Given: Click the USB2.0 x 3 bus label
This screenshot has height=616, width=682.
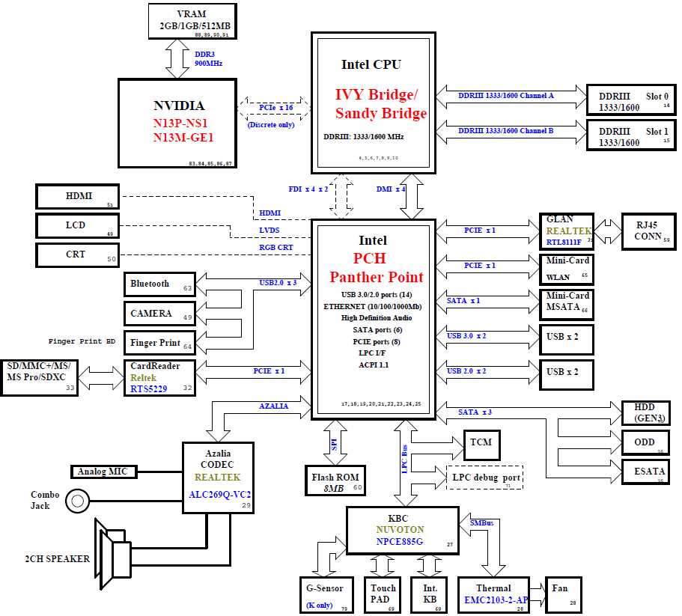Looking at the screenshot, I should 278,283.
